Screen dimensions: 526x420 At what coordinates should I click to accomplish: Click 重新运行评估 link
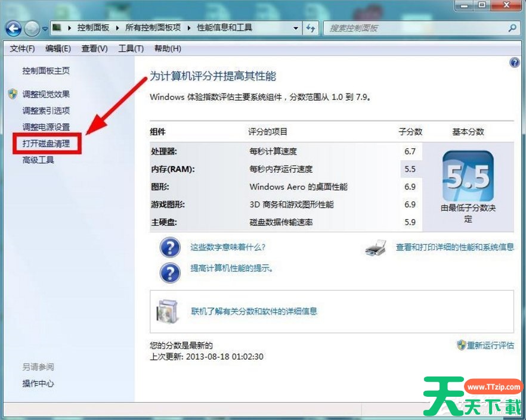pos(490,346)
